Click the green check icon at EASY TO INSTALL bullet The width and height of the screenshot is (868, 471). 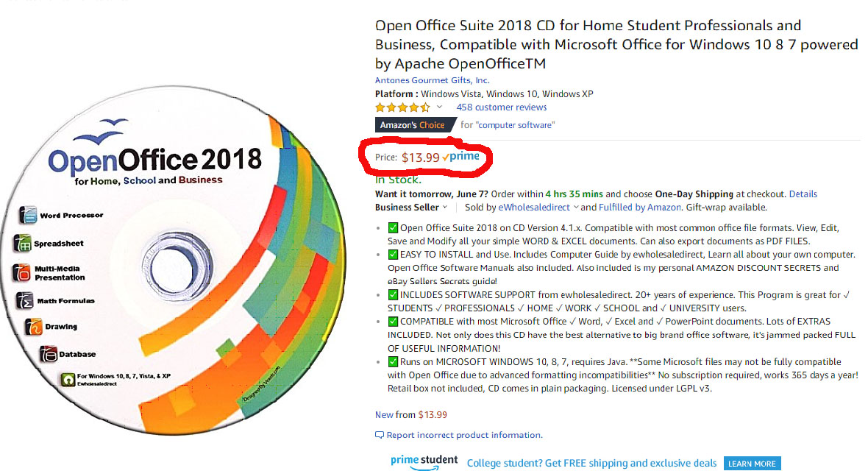(393, 255)
